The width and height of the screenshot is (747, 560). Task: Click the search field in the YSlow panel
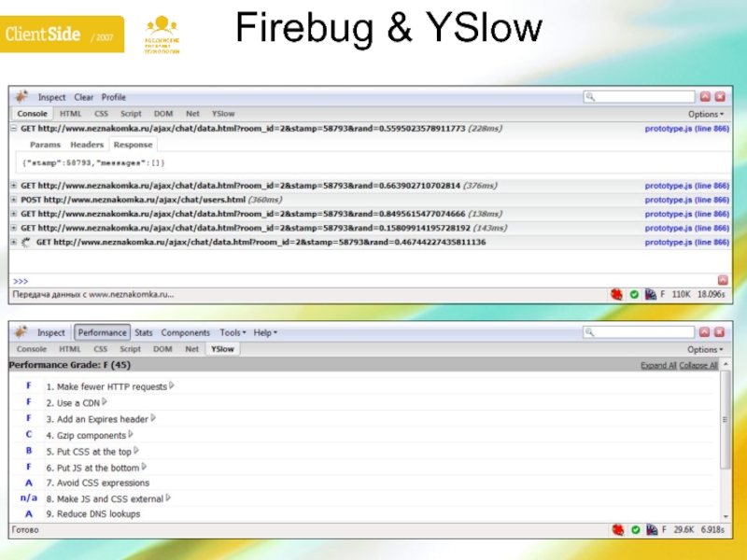[639, 332]
